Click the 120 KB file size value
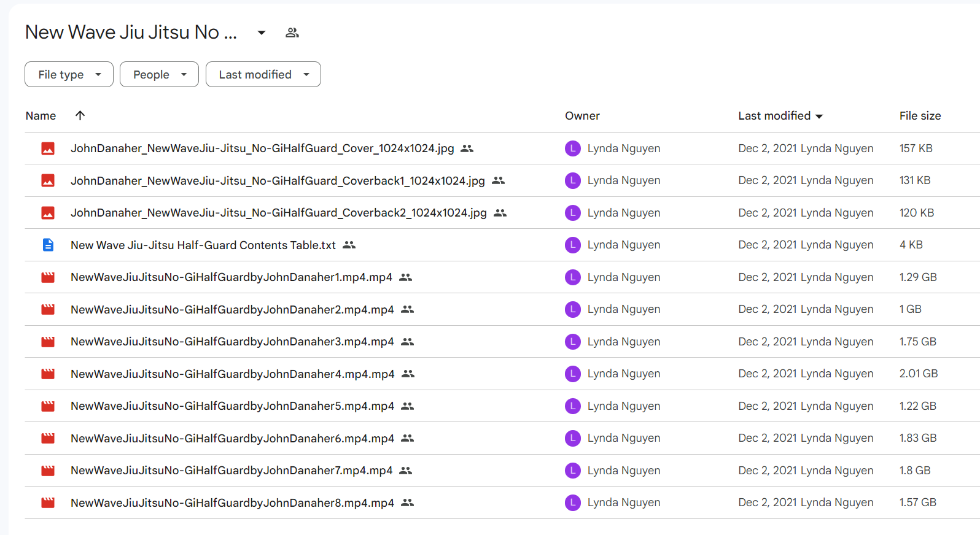Viewport: 980px width, 535px height. pos(917,213)
